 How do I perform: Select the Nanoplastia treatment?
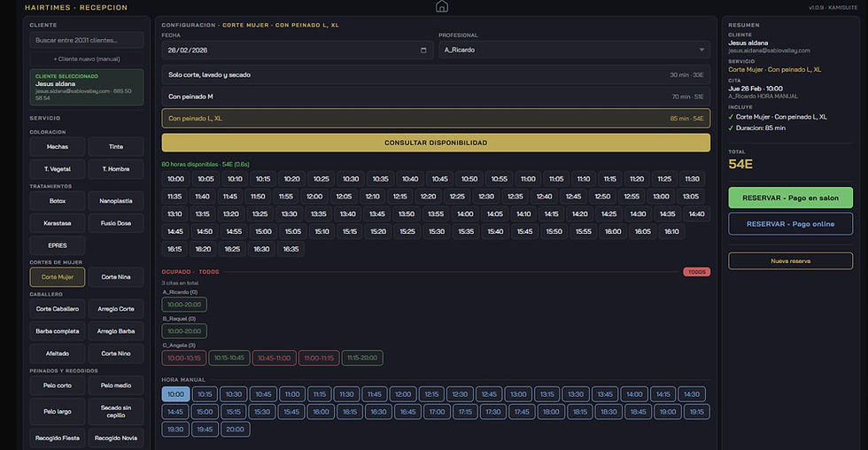116,201
